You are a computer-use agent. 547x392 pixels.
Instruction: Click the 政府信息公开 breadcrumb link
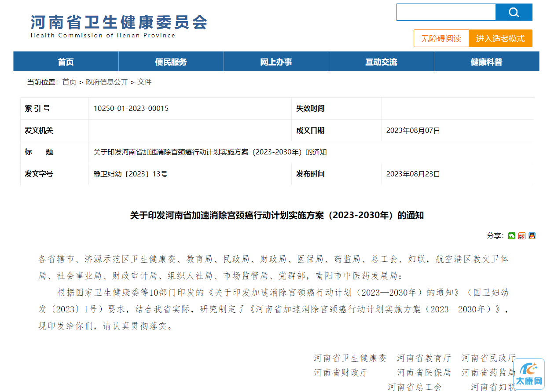tap(107, 82)
